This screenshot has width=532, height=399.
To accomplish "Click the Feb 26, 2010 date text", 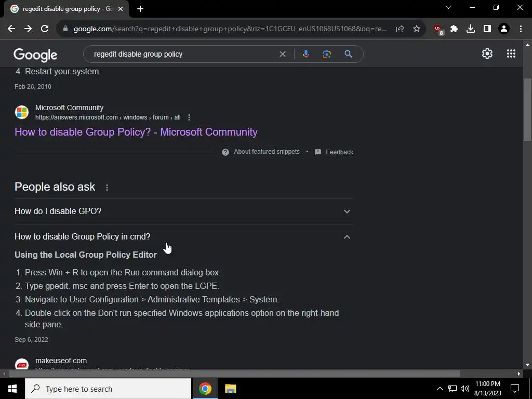I will click(33, 87).
